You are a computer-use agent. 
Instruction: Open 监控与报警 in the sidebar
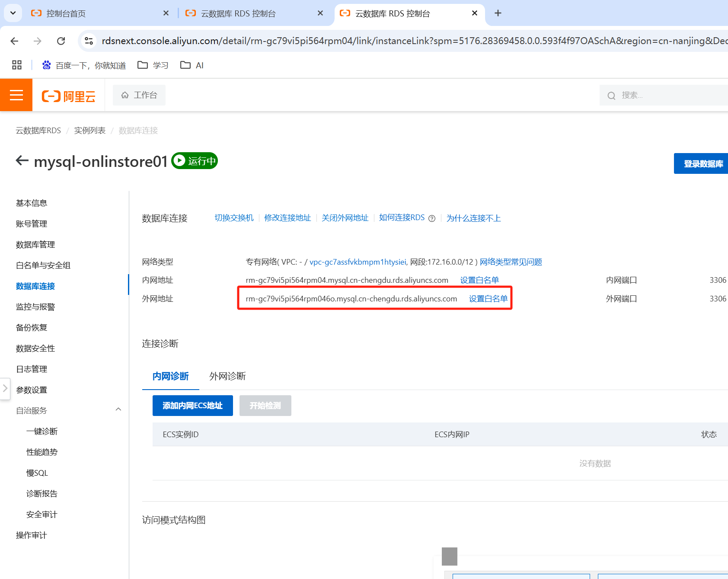pos(35,307)
